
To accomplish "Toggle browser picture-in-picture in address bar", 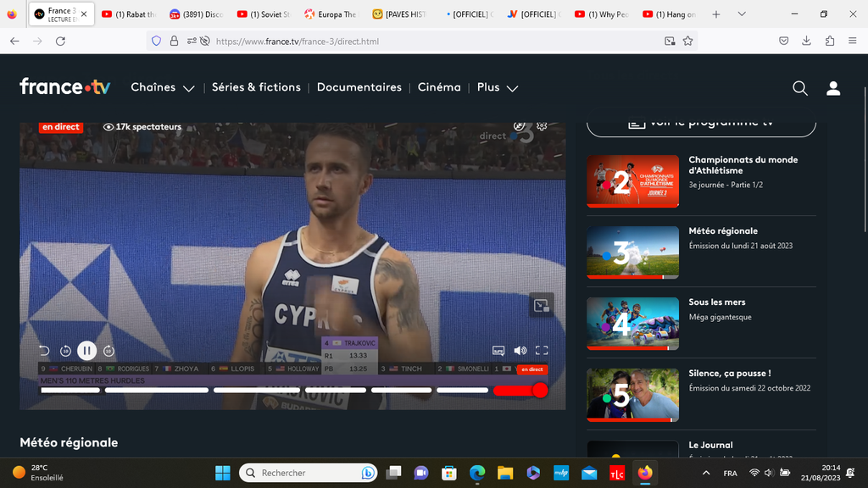I will tap(670, 41).
